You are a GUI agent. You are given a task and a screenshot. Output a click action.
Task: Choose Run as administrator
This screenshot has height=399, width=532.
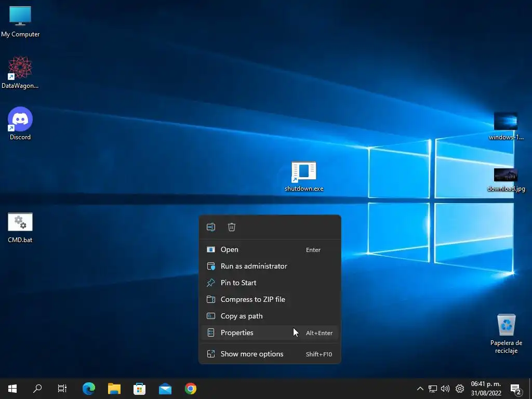coord(270,266)
